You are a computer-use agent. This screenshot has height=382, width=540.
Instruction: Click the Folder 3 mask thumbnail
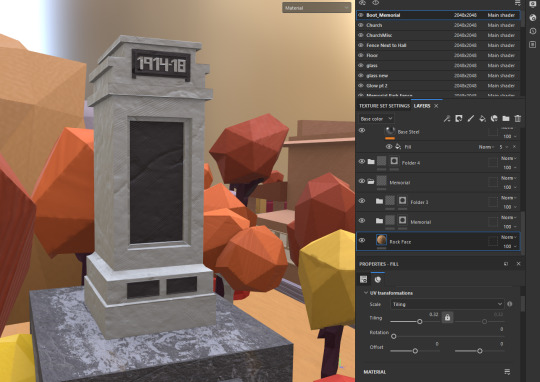(x=402, y=201)
